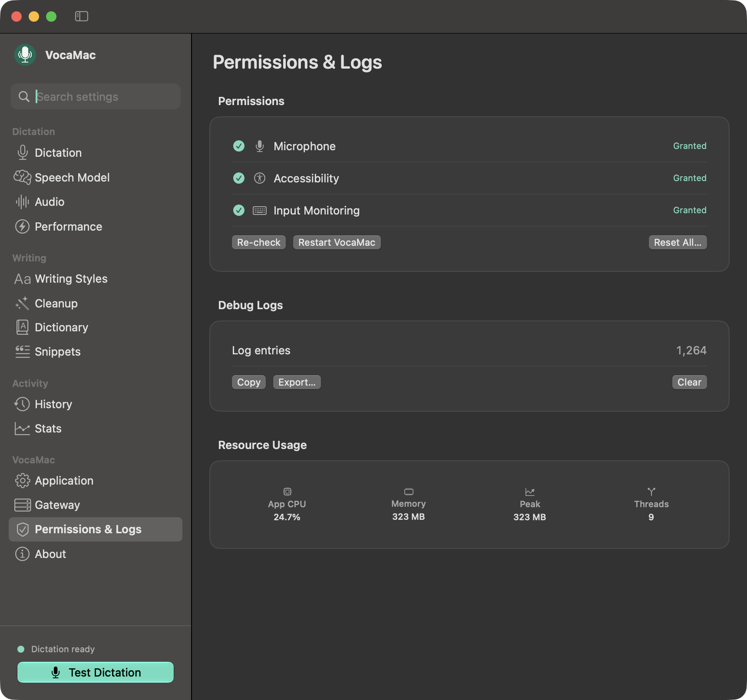This screenshot has width=747, height=700.
Task: Click the bolt icon beside Performance
Action: pos(23,227)
